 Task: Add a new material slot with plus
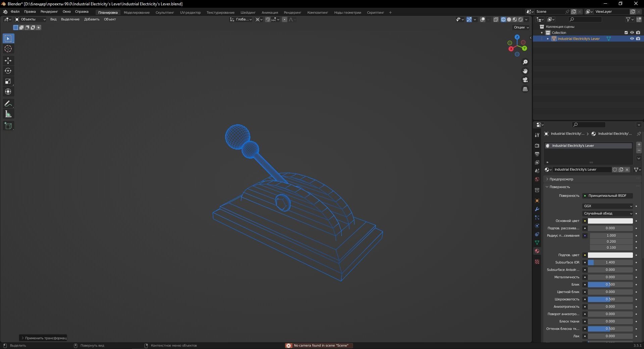click(x=639, y=144)
